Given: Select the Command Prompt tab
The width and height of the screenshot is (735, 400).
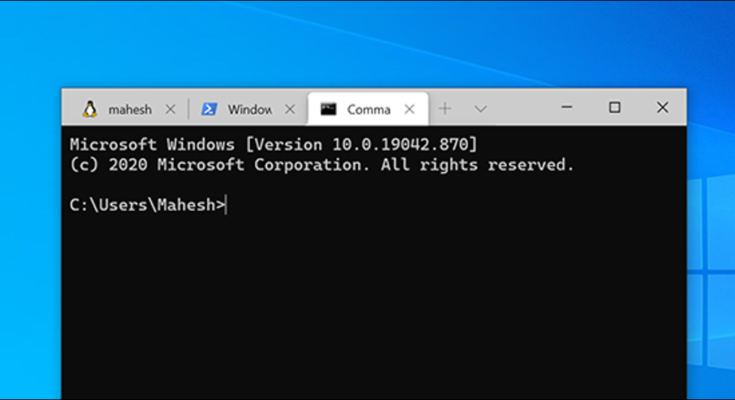Looking at the screenshot, I should click(x=368, y=109).
